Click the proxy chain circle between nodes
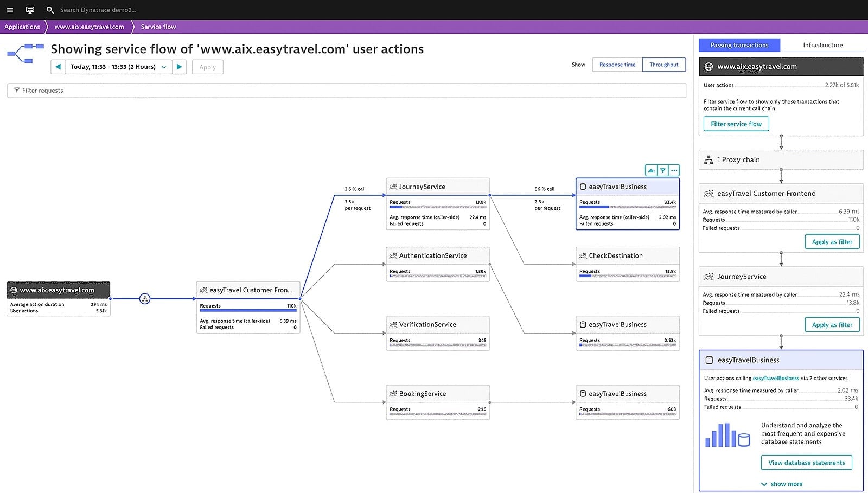The height and width of the screenshot is (493, 868). (x=145, y=298)
